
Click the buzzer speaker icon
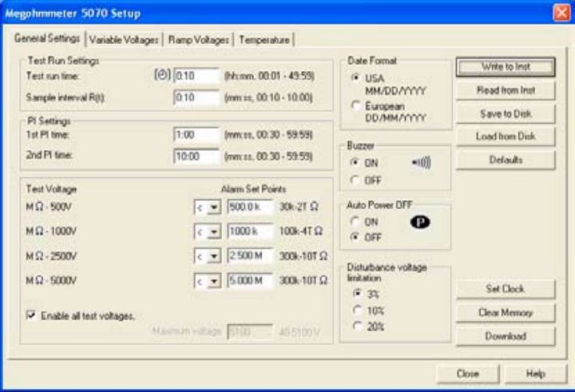click(421, 162)
